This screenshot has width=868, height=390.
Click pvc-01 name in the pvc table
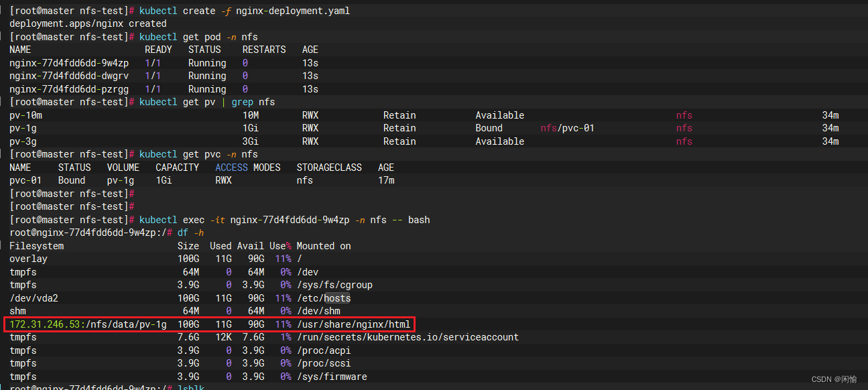pos(25,180)
